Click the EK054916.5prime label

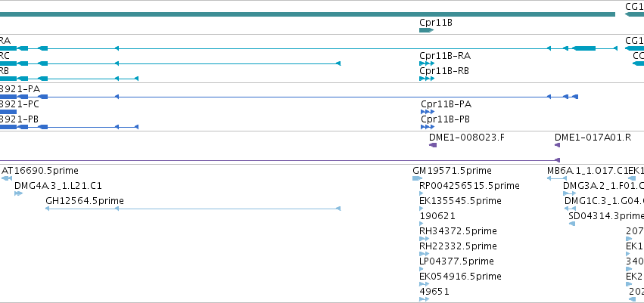[x=460, y=277]
